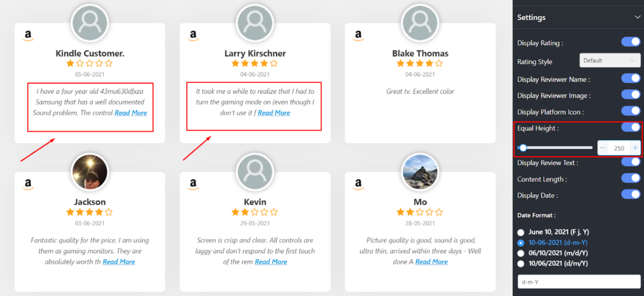644x296 pixels.
Task: Select the June 10, 2021 (F j, Y) date format
Action: coord(521,233)
